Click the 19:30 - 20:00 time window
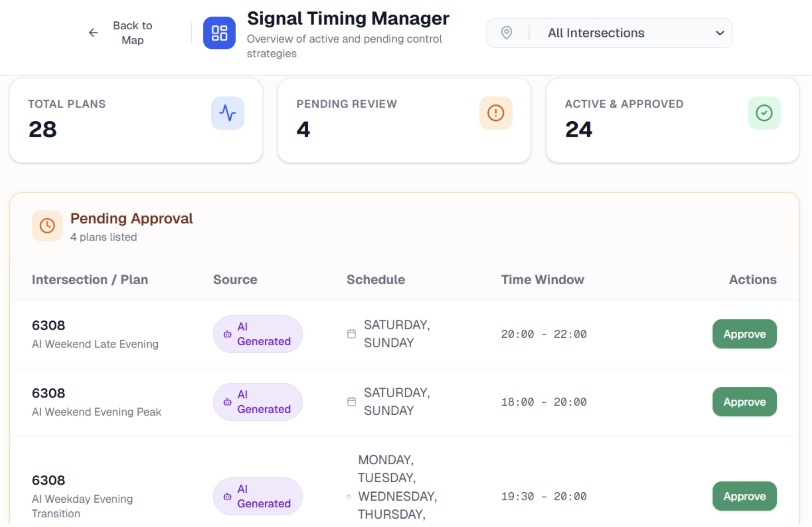 coord(544,496)
